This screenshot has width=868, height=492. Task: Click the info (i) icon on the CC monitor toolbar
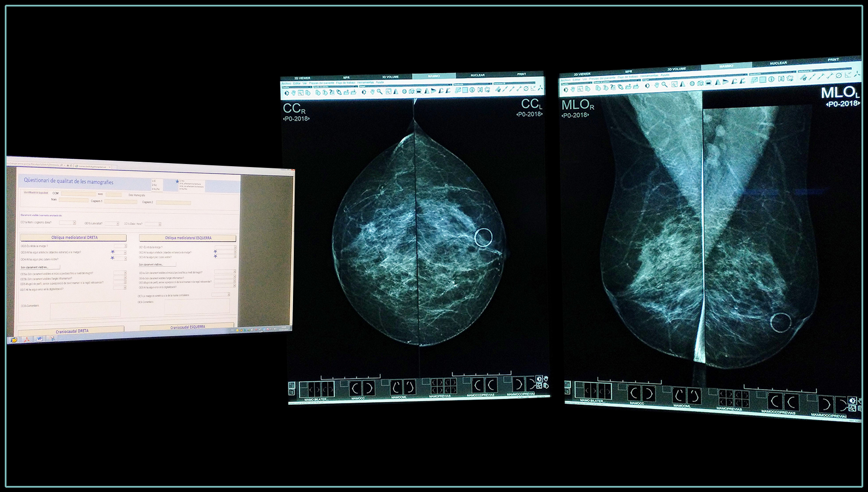click(472, 90)
